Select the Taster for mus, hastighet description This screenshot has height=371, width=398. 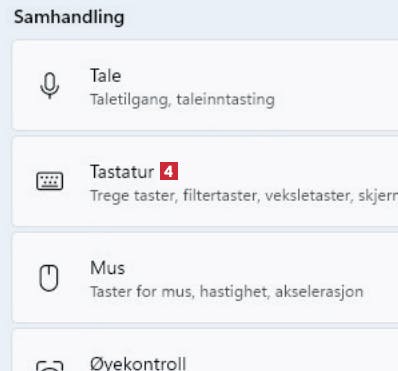(x=227, y=292)
